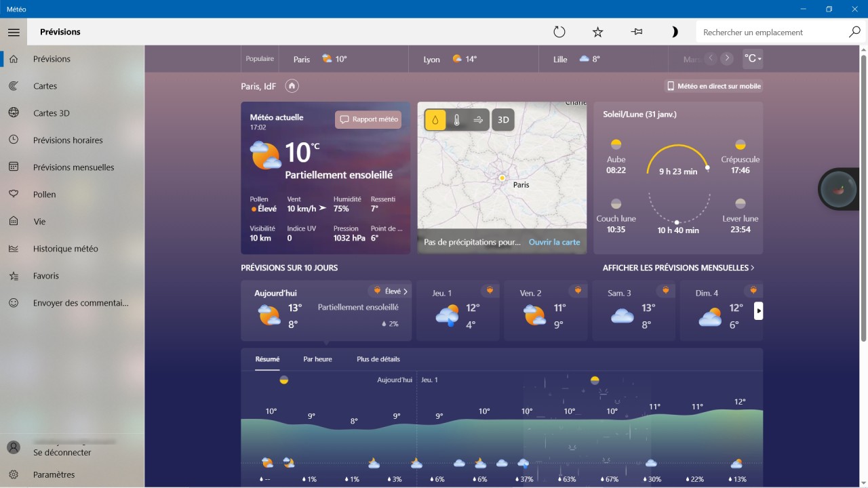Open Prévisions horaires in the sidebar
This screenshot has width=868, height=488.
click(73, 140)
